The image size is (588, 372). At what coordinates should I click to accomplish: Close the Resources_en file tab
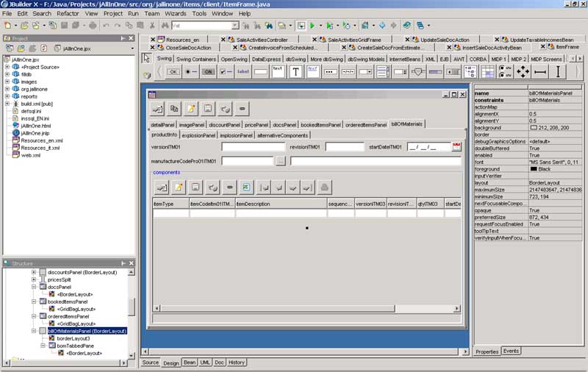pyautogui.click(x=153, y=40)
